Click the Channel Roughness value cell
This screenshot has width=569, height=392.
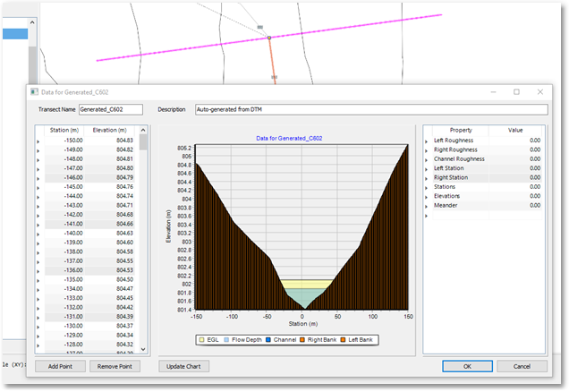[515, 158]
